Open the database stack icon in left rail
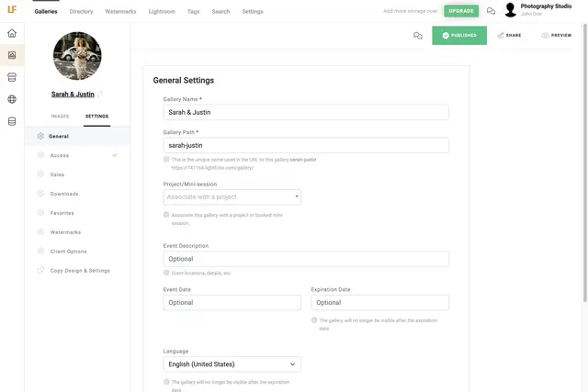Viewport: 588px width, 392px height. (x=12, y=121)
